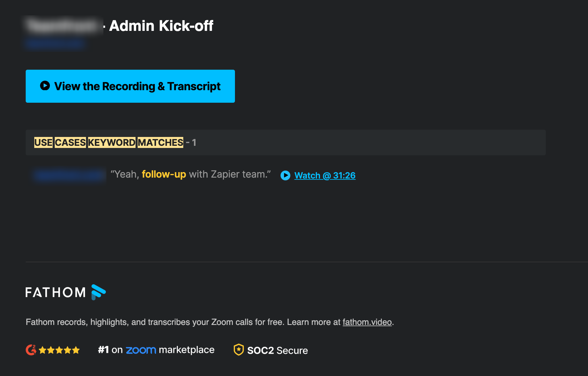Click the highlighted follow-up keyword
Image resolution: width=588 pixels, height=376 pixels.
click(164, 174)
